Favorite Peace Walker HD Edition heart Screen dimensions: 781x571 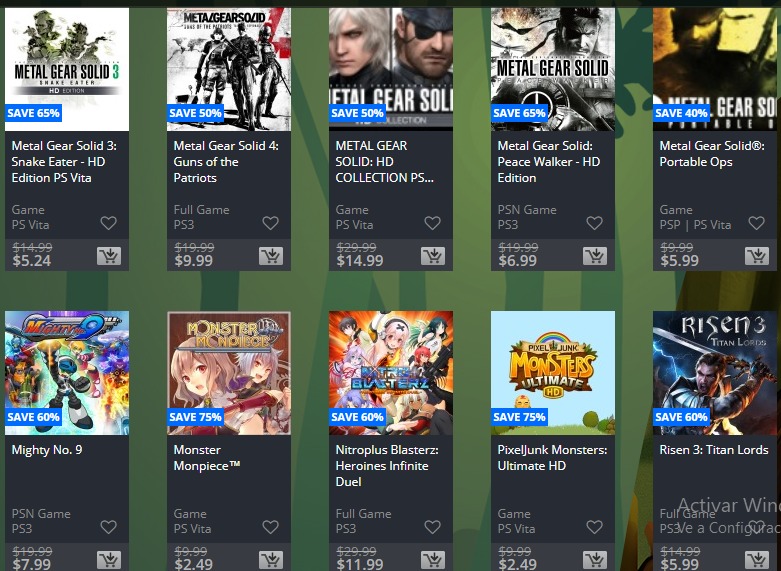[x=594, y=223]
